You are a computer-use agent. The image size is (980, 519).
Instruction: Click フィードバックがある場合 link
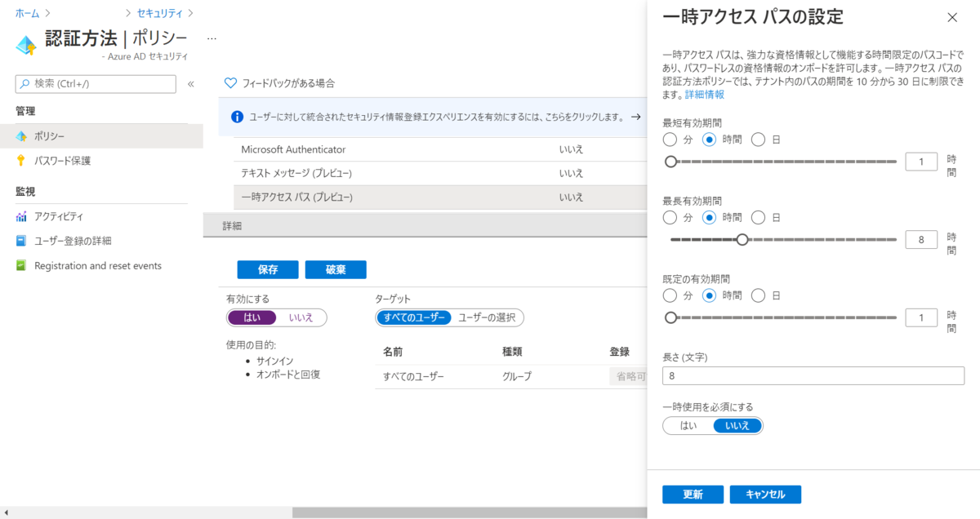pos(288,83)
